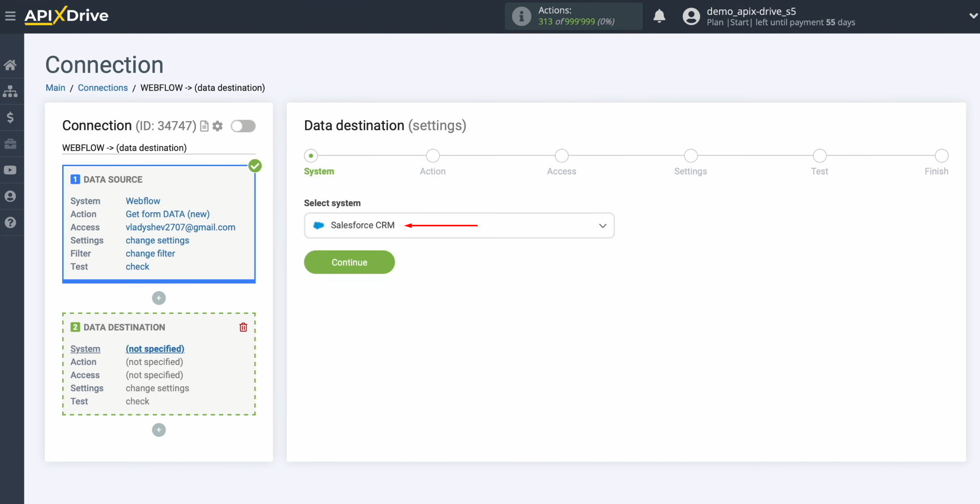Open the Connections hierarchy icon in the sidebar
The image size is (980, 504).
tap(11, 91)
